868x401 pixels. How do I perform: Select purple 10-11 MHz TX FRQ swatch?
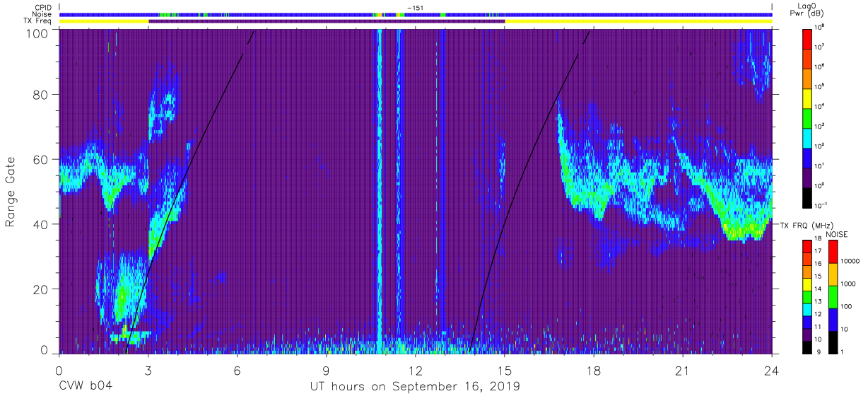coord(807,334)
